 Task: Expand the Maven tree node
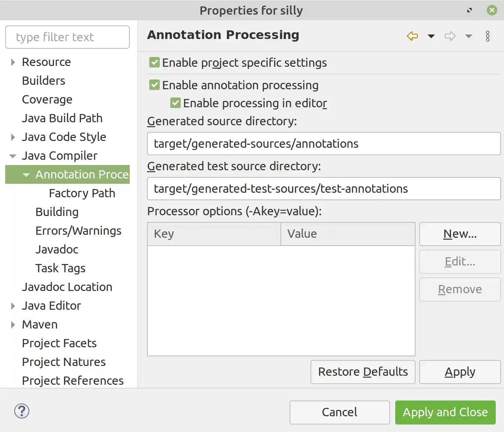13,325
